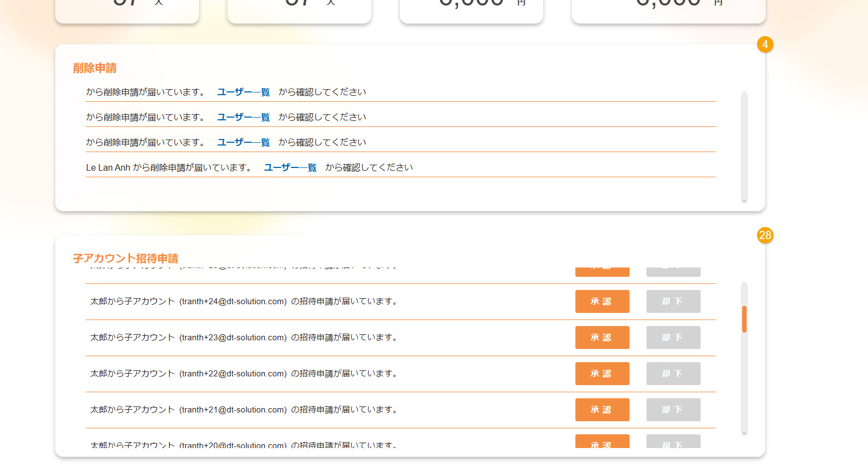This screenshot has height=465, width=868.
Task: Approve the partially visible tranth+20 request
Action: pyautogui.click(x=602, y=441)
